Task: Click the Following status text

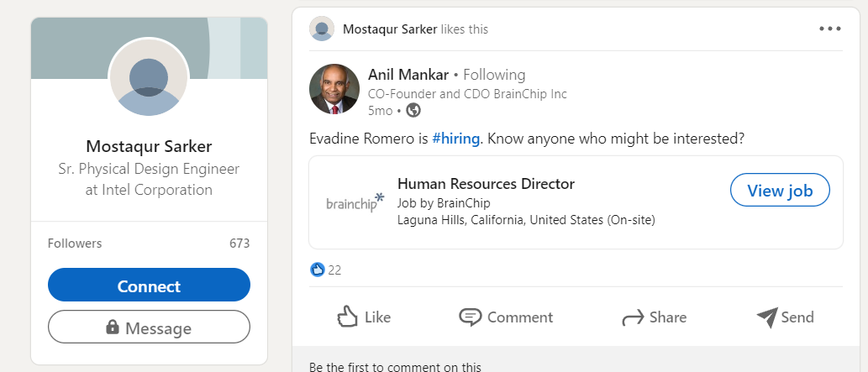Action: (x=494, y=74)
